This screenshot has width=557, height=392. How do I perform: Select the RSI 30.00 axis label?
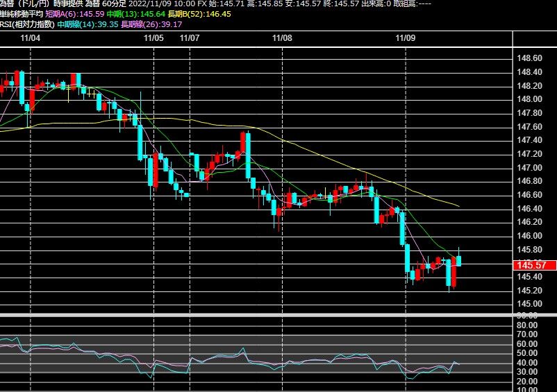(527, 372)
